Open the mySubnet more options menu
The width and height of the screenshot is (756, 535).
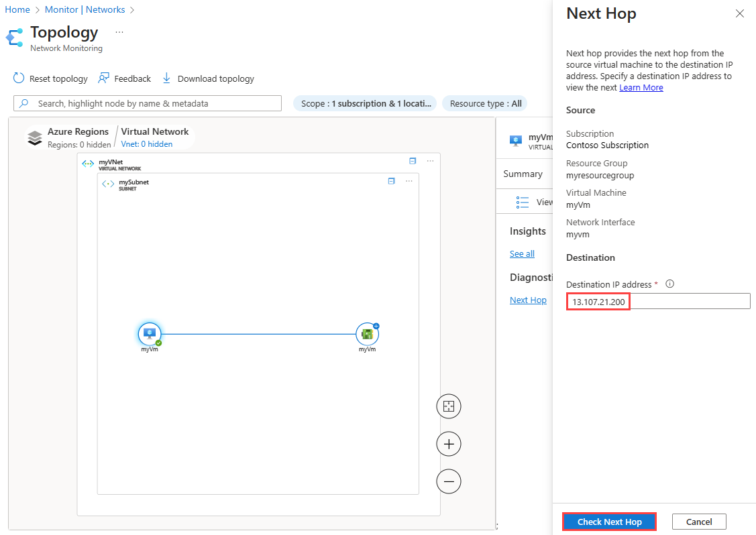click(x=409, y=181)
